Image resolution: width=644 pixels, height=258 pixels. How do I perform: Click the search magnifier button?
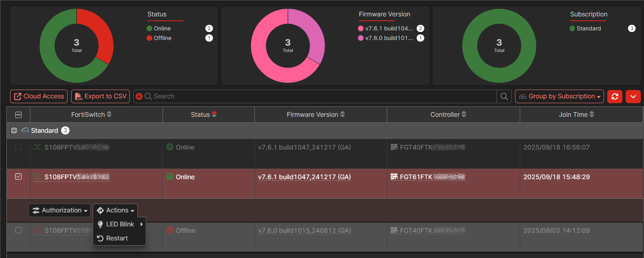click(x=504, y=96)
